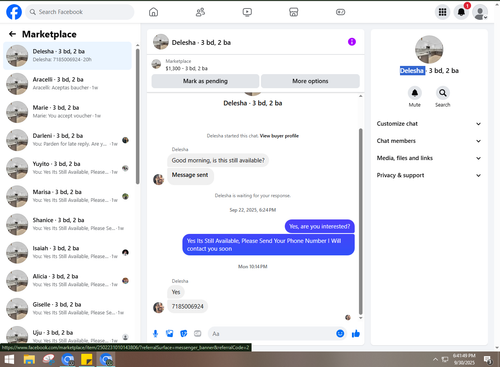Open the Marisa conversation
Screen dimensions: 500x367
click(67, 196)
